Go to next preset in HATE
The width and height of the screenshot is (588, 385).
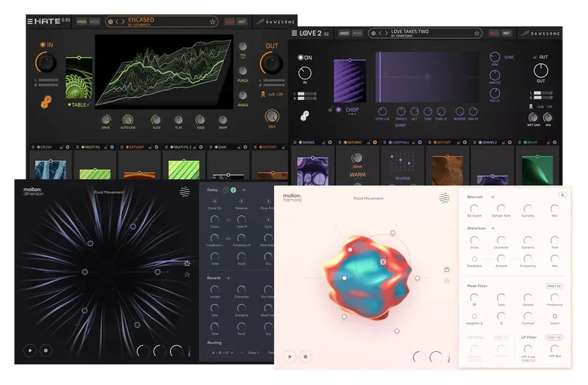point(123,22)
